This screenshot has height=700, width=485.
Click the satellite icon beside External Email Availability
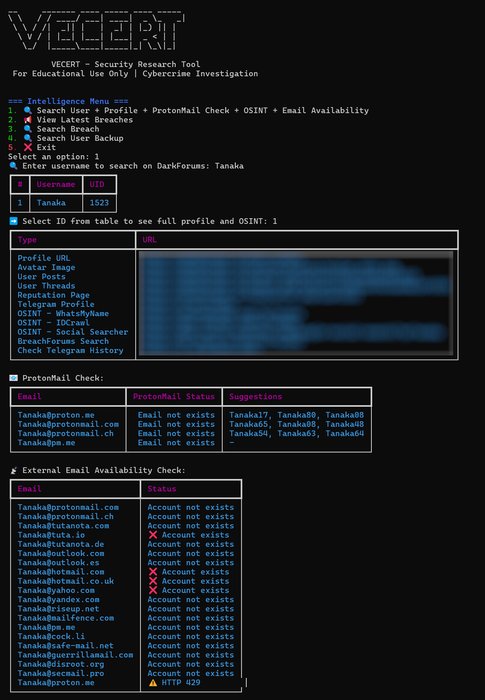pos(13,471)
